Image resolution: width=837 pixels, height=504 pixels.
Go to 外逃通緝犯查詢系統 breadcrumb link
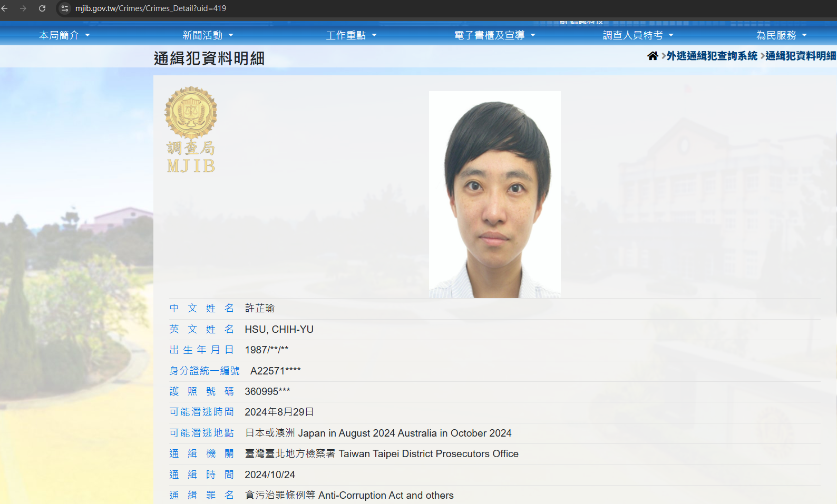tap(712, 56)
